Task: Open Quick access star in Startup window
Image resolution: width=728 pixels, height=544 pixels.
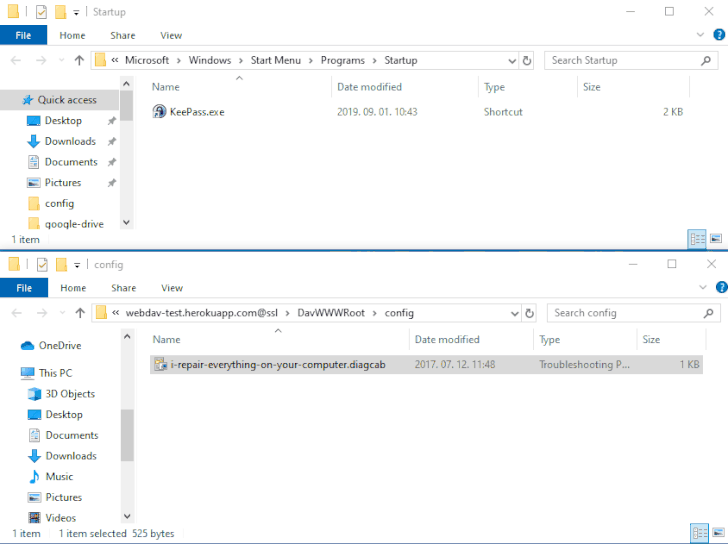Action: tap(28, 100)
